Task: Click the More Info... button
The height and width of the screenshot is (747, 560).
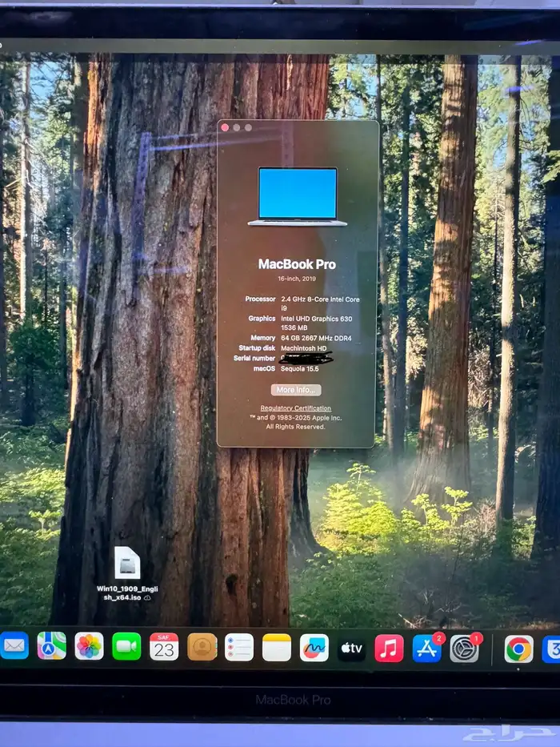Action: (296, 390)
